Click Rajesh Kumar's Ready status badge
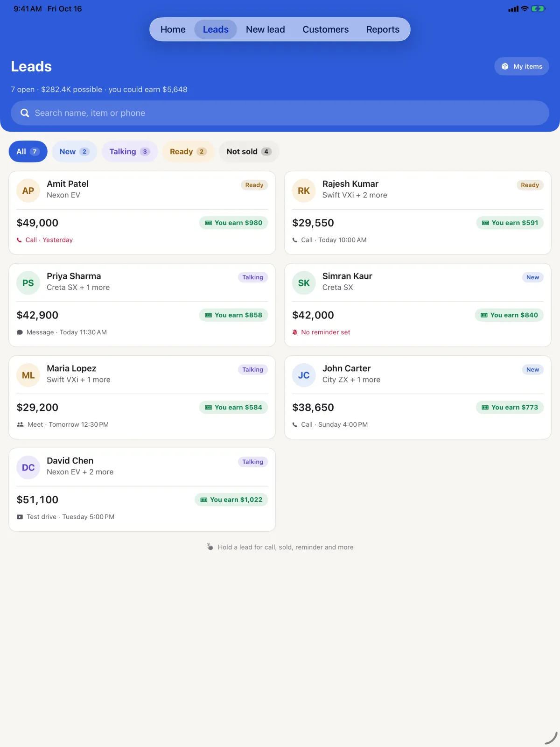560x747 pixels. (x=530, y=185)
